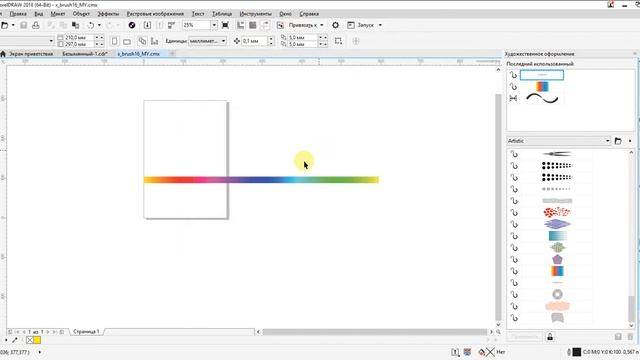The image size is (640, 360).
Task: Click the 297,0 мм page height field
Action: (79, 44)
